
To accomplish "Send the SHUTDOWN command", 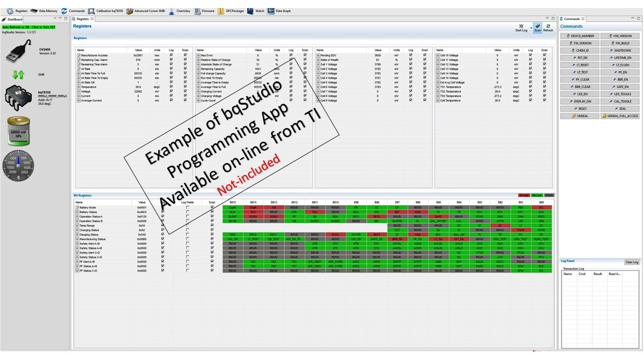I will coord(620,50).
